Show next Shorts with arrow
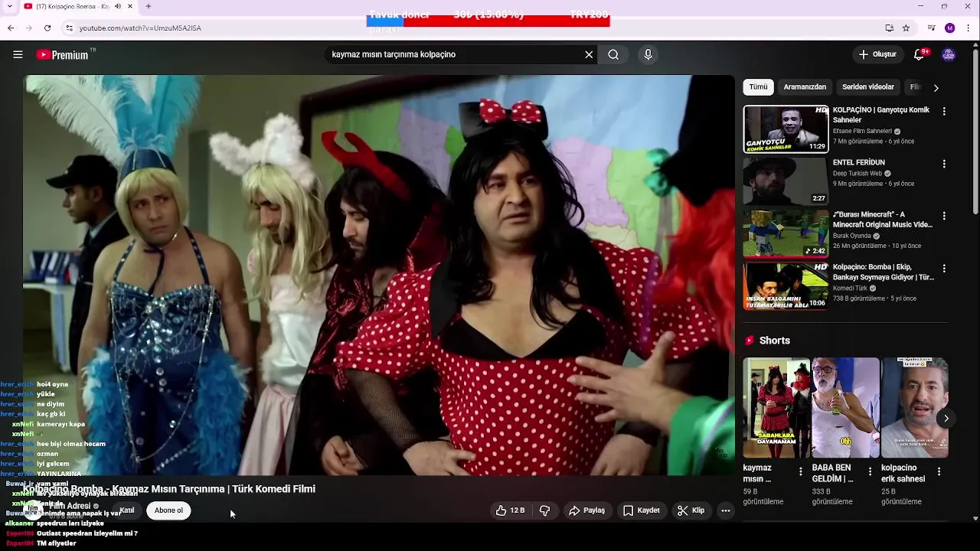 [946, 418]
